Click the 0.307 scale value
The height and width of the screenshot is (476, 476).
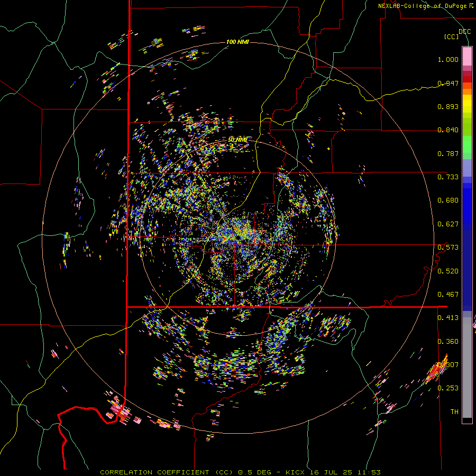tap(448, 365)
